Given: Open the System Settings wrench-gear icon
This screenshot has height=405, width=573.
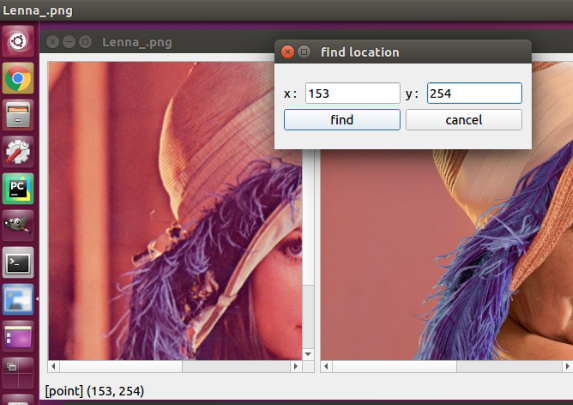Looking at the screenshot, I should [18, 152].
